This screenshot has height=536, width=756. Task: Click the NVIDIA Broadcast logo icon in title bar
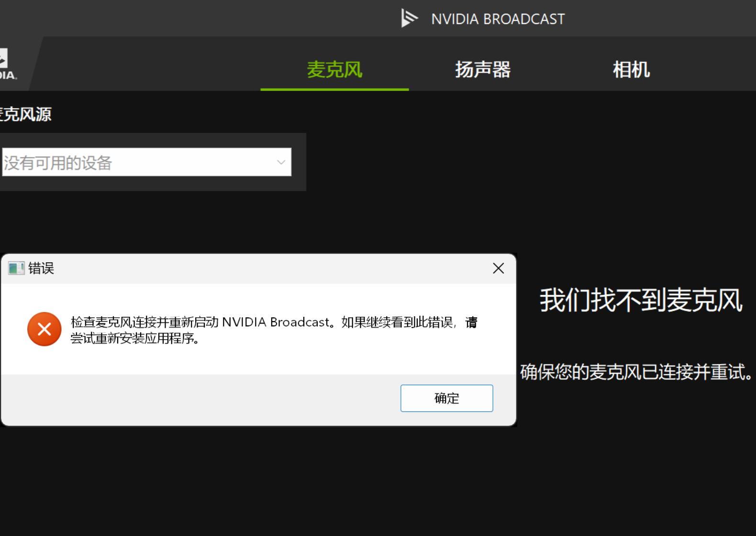[x=409, y=18]
